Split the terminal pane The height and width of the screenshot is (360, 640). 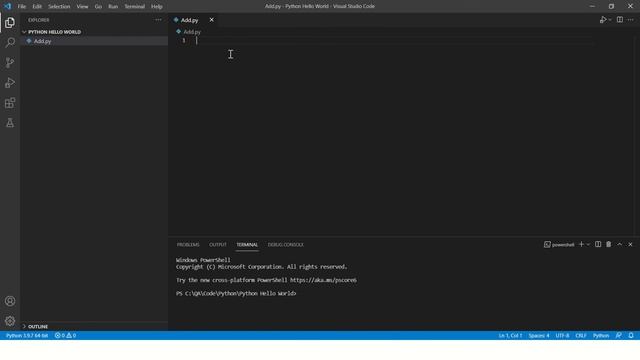(598, 244)
